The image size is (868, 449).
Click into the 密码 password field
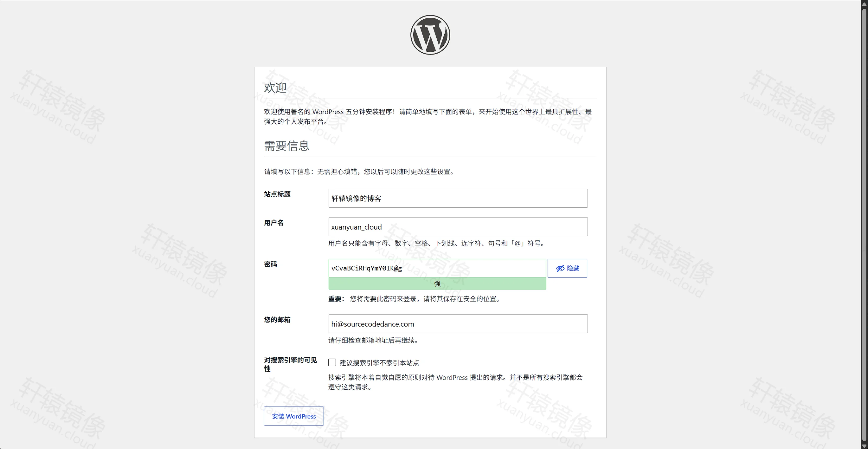437,268
